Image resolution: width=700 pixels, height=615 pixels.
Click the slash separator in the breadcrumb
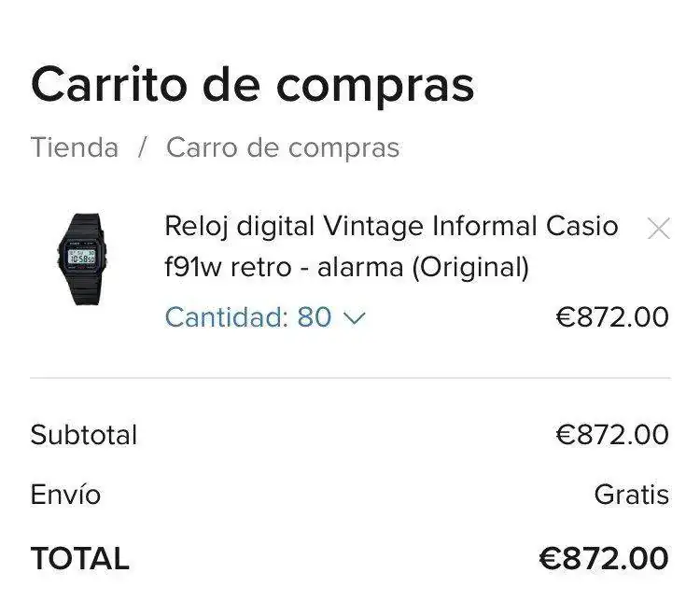pos(143,147)
